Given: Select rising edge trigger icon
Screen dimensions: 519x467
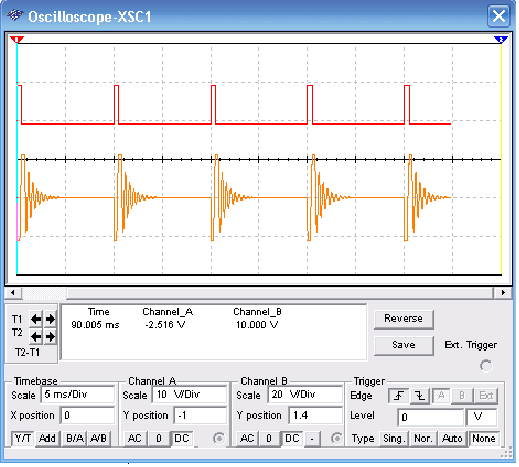Looking at the screenshot, I should [x=399, y=396].
